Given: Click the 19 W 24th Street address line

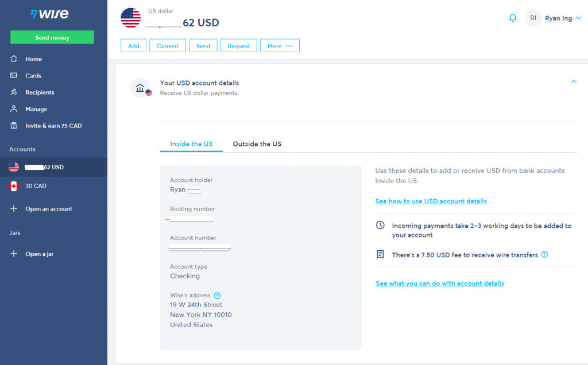Looking at the screenshot, I should pos(196,305).
